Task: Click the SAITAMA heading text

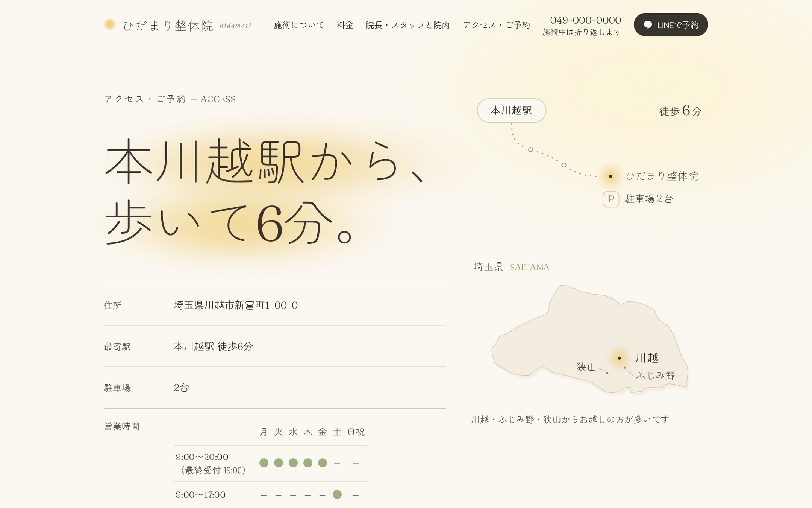Action: tap(529, 267)
